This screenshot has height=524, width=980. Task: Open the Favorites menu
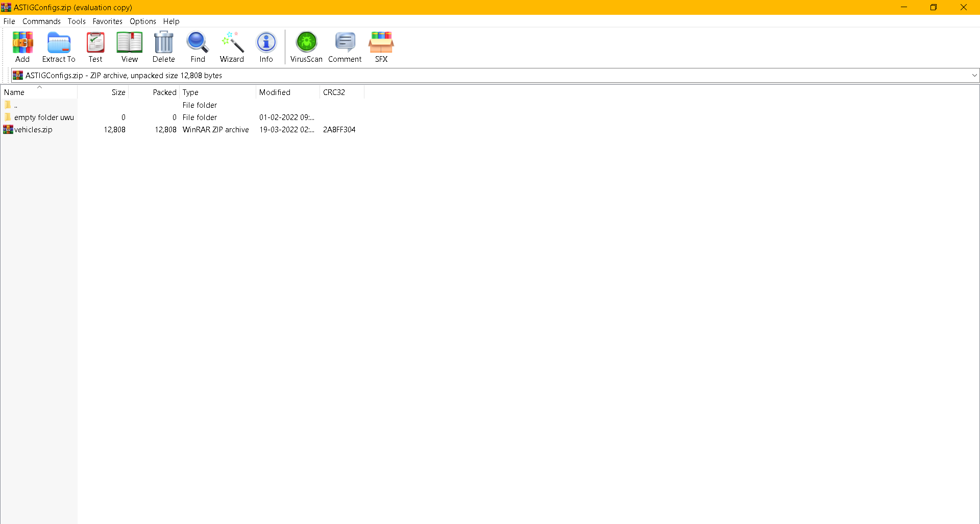pos(107,21)
